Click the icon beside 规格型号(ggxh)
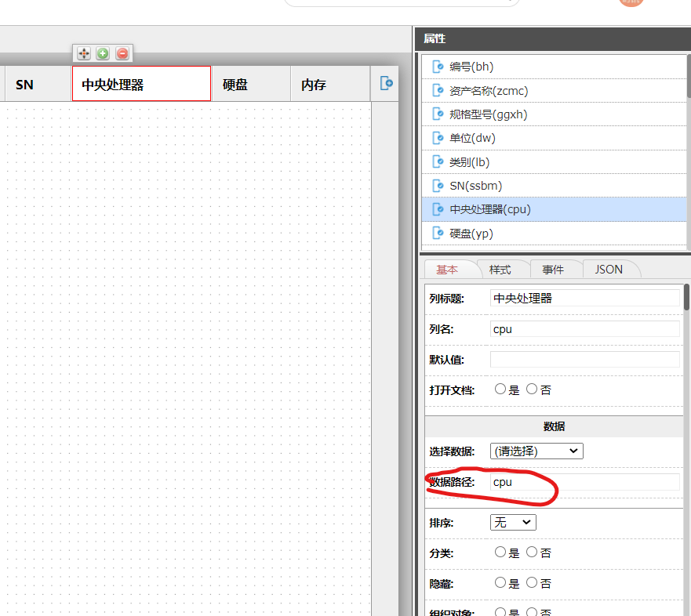This screenshot has height=616, width=691. pyautogui.click(x=438, y=114)
